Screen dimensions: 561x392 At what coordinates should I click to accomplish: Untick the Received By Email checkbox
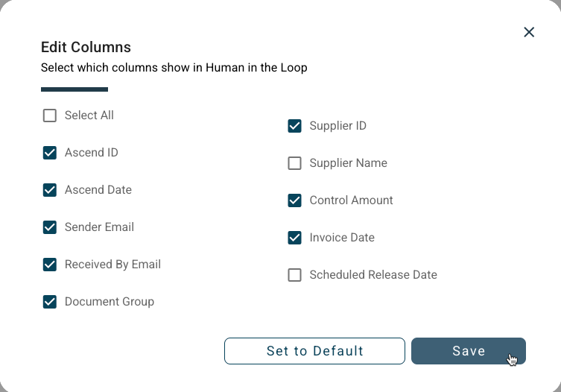(50, 265)
